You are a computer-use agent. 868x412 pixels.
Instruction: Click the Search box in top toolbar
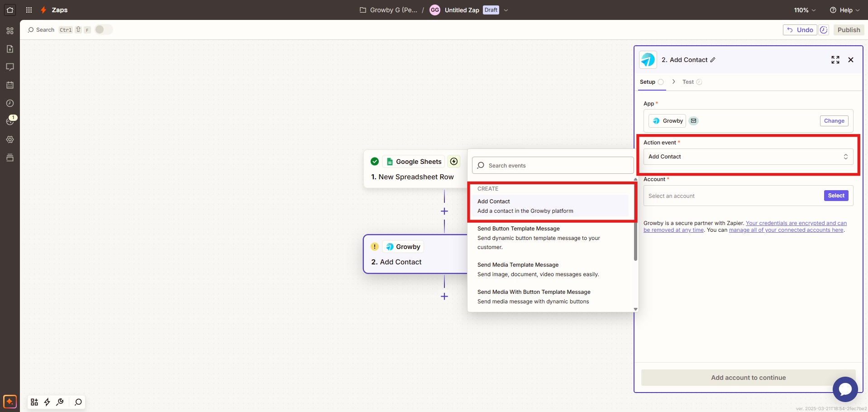click(41, 30)
